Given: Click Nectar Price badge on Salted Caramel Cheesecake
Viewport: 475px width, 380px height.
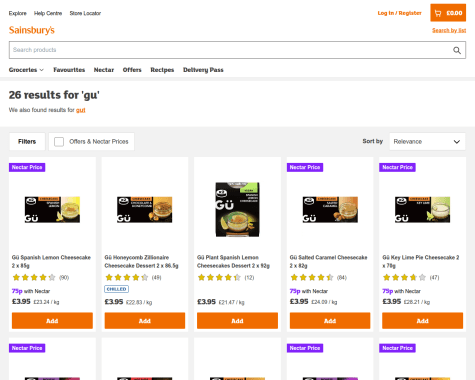Looking at the screenshot, I should (305, 167).
